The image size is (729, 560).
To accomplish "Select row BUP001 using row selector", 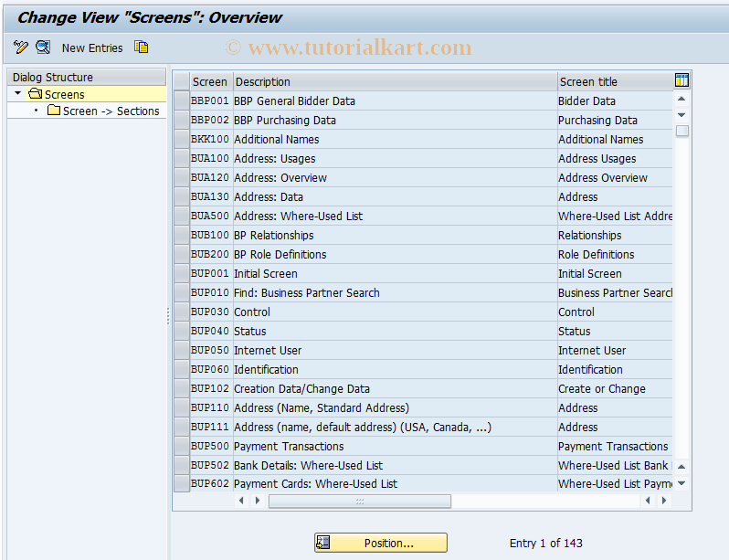I will pos(182,273).
